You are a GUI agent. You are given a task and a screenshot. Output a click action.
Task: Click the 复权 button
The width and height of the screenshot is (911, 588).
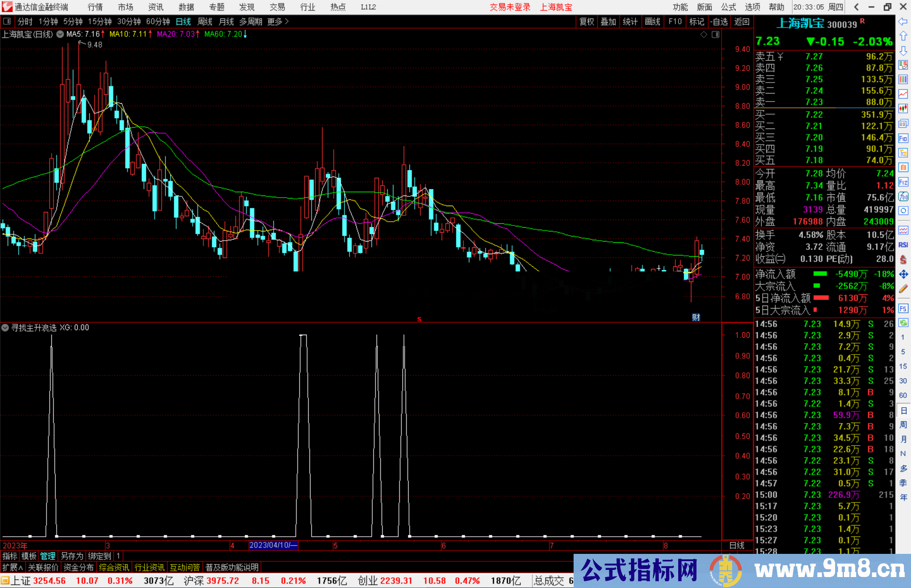(x=587, y=21)
